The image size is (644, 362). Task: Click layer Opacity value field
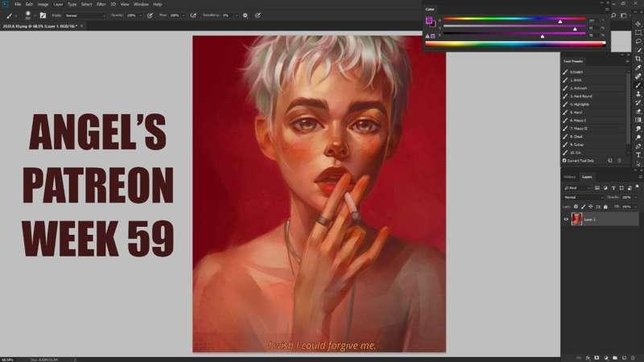coord(627,197)
